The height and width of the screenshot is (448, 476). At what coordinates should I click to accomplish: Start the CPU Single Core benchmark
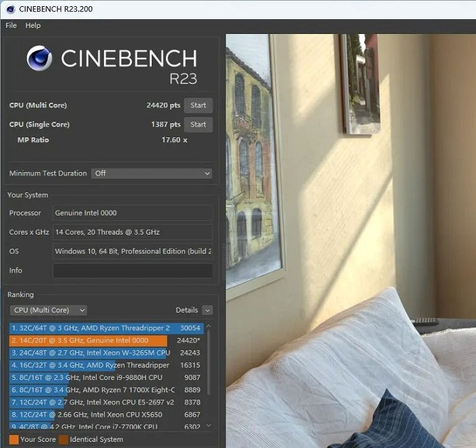click(198, 124)
